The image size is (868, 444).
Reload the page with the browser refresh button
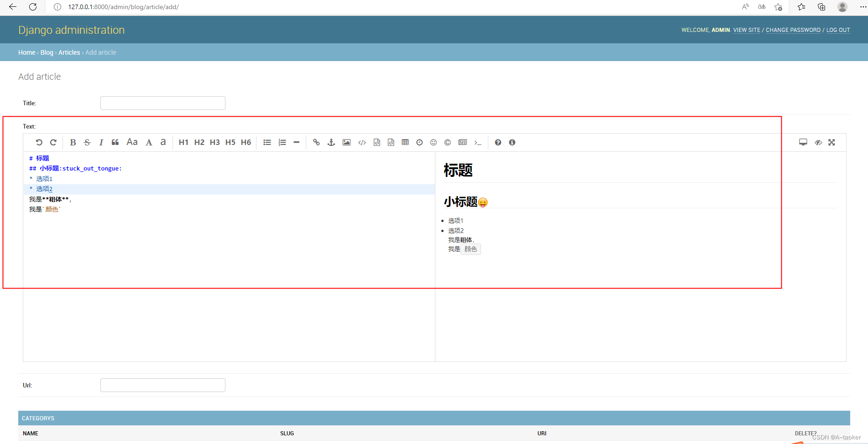[x=33, y=7]
